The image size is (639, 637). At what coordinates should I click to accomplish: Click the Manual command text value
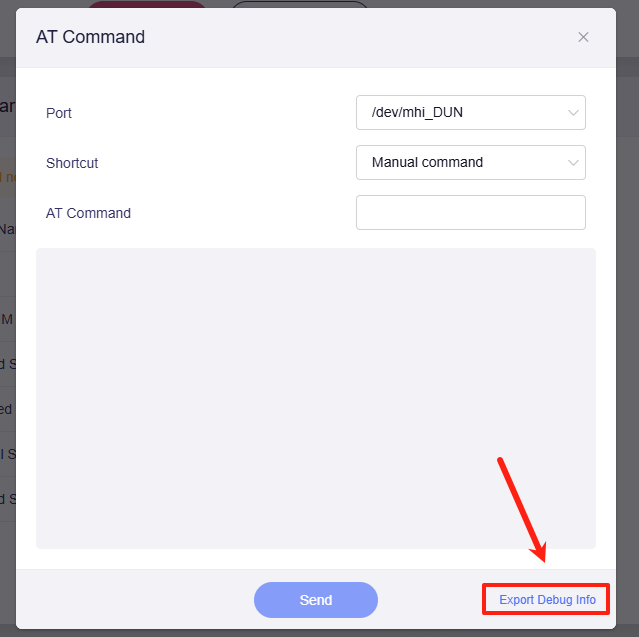(427, 162)
